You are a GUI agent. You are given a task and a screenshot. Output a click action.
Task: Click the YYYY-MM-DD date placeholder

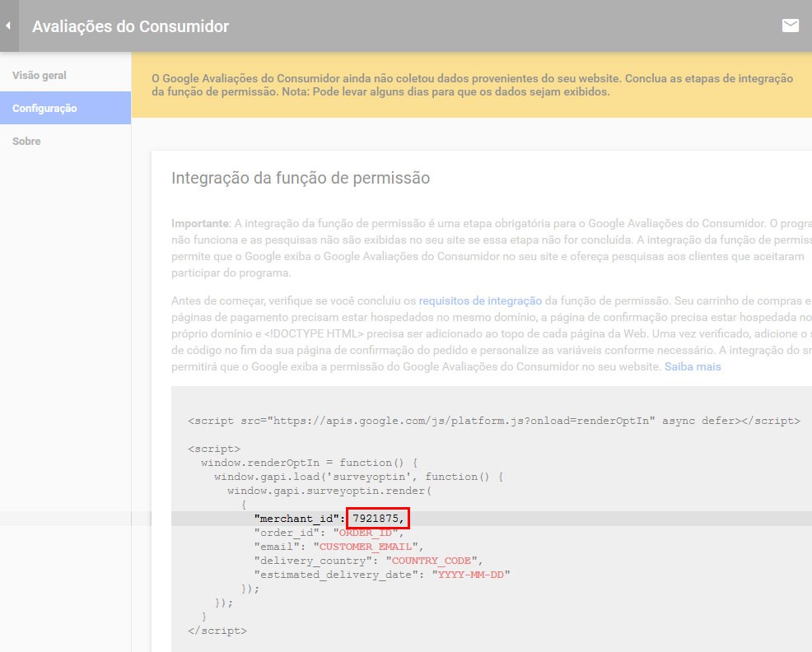[x=471, y=575]
